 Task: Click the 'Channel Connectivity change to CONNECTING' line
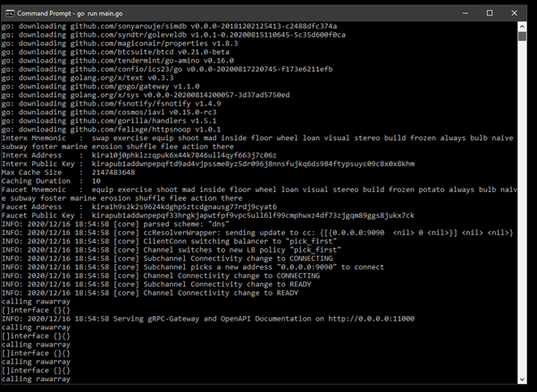(161, 275)
